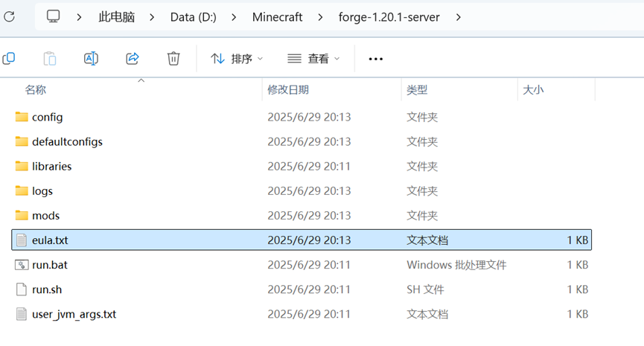Select the run.bat file name
The height and width of the screenshot is (346, 644).
[x=50, y=265]
